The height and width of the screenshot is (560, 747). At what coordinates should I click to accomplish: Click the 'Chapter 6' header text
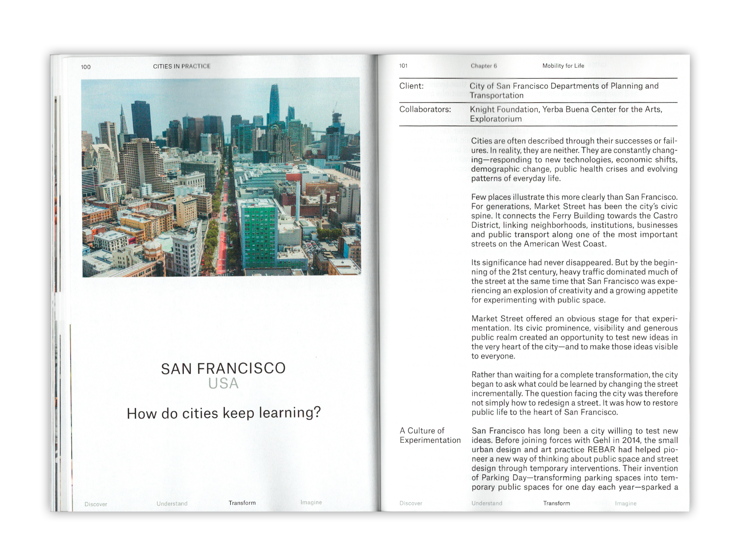[x=484, y=66]
